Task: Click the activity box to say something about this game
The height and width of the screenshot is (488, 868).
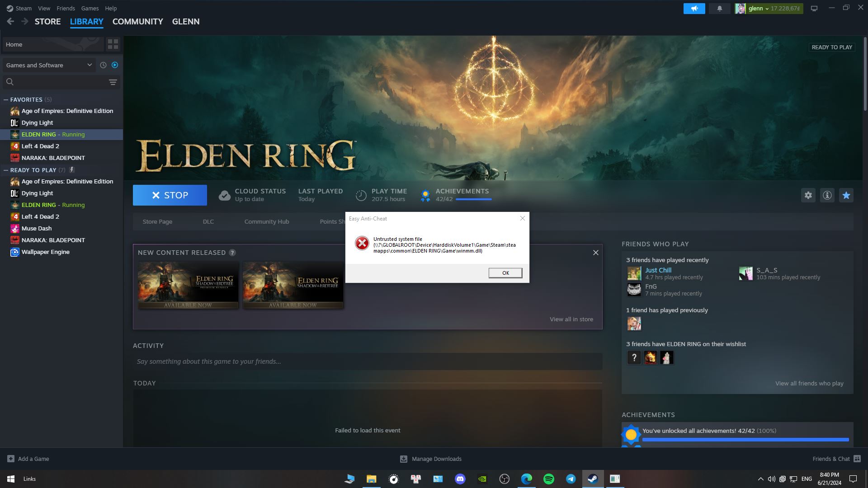Action: coord(367,361)
